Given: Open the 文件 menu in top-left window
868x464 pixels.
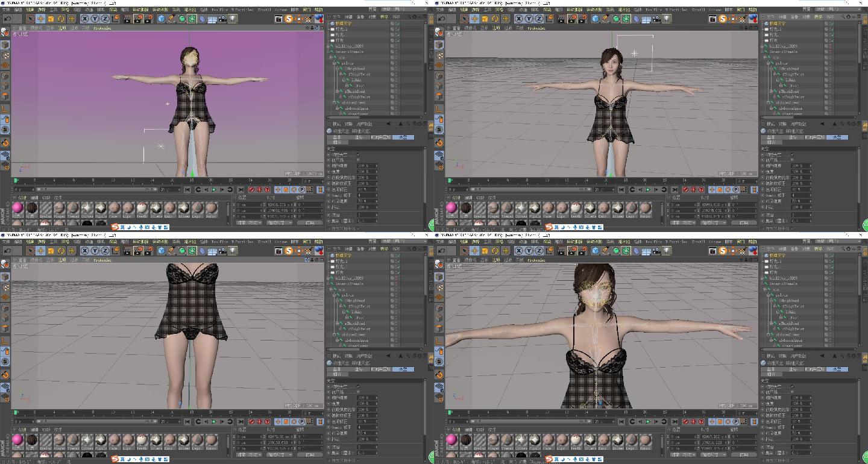Looking at the screenshot, I should pyautogui.click(x=5, y=10).
